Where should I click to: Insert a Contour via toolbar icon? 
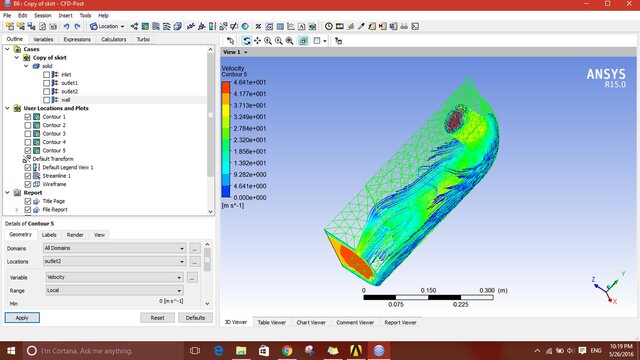(x=145, y=27)
